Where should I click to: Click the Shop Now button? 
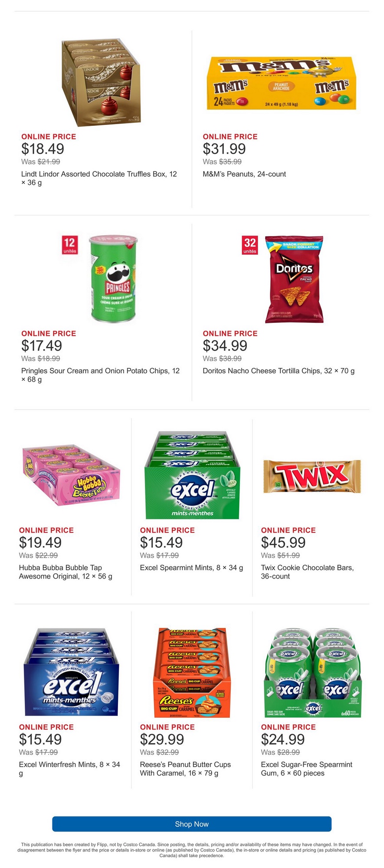coord(192,824)
